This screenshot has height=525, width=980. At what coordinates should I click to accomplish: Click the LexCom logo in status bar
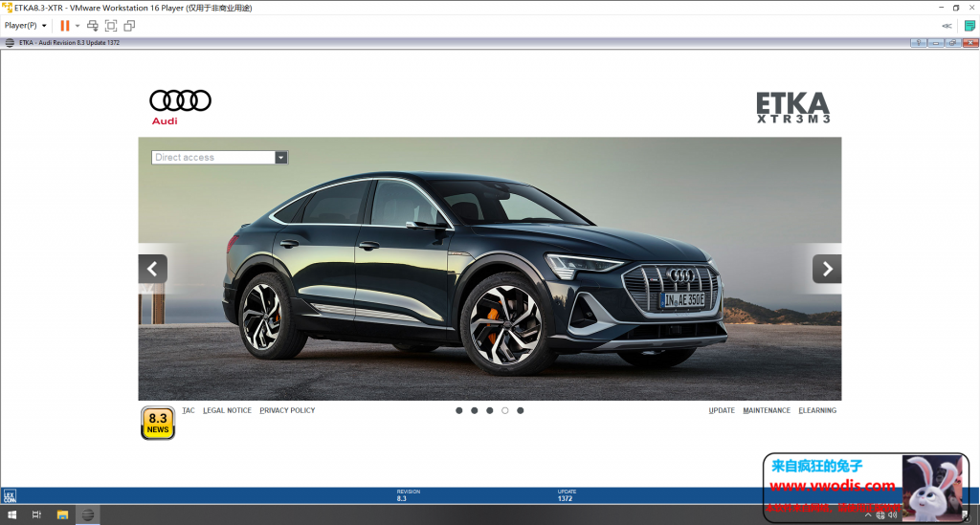(x=10, y=495)
